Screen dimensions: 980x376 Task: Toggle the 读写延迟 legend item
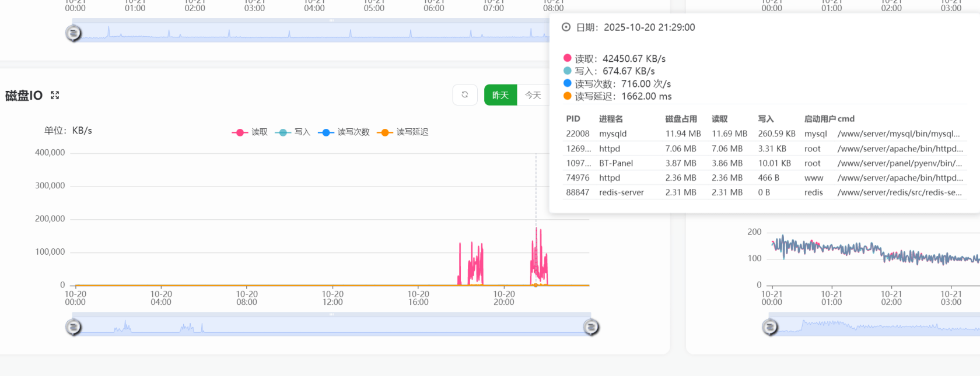coord(403,132)
